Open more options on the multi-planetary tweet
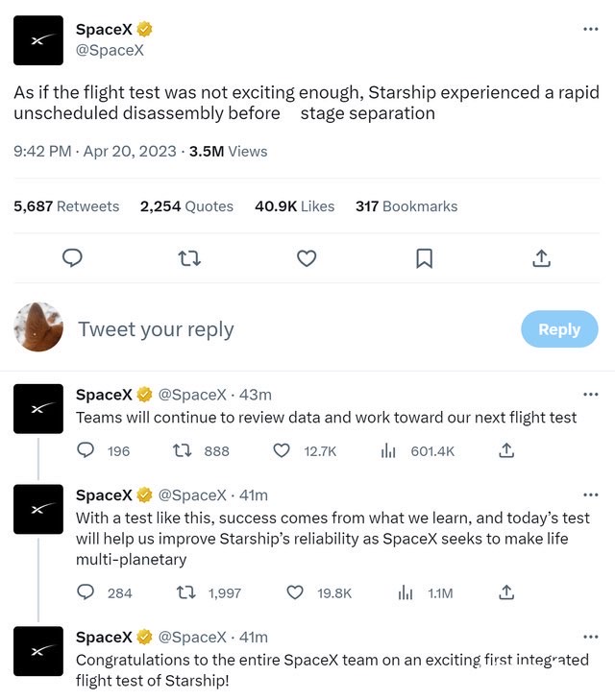 tap(591, 495)
